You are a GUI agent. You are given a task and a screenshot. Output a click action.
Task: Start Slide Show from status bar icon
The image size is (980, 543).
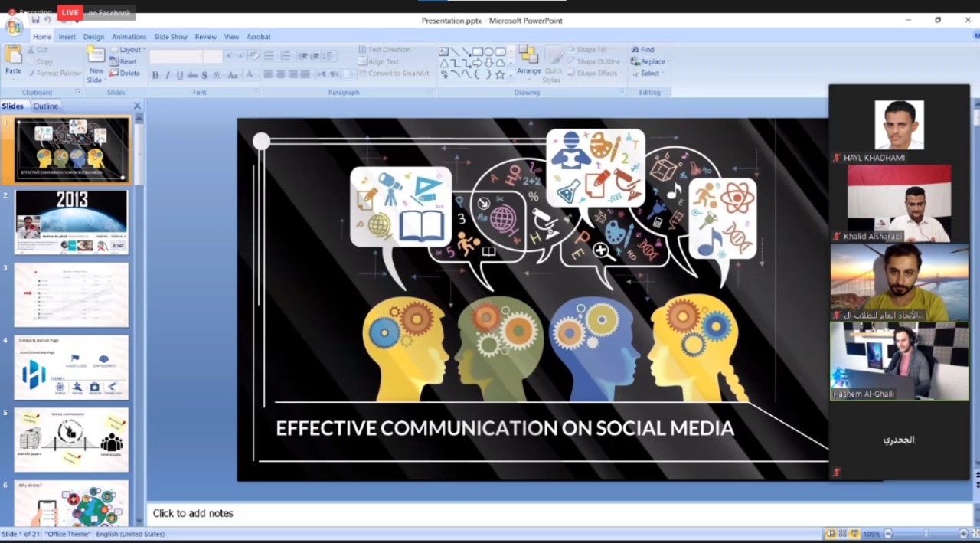point(854,534)
